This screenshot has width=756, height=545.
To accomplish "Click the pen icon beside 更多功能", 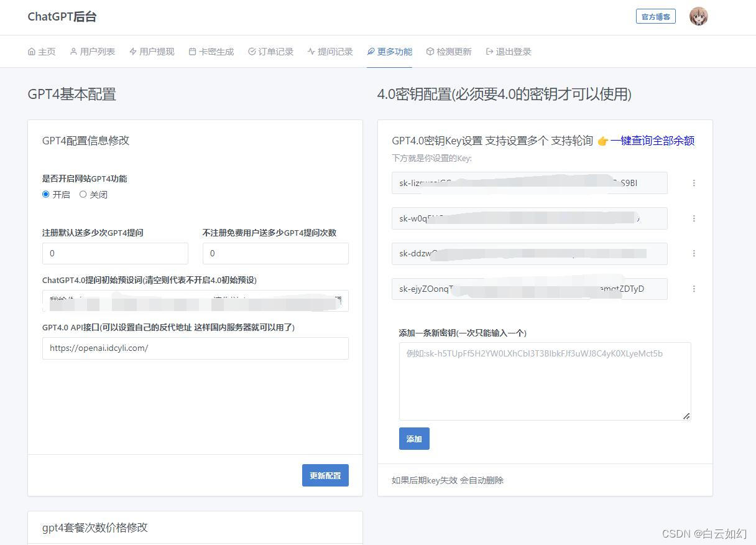I will point(371,52).
